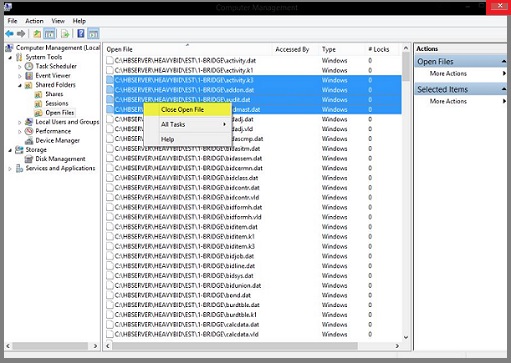Select the activity.dat file row

(x=253, y=61)
